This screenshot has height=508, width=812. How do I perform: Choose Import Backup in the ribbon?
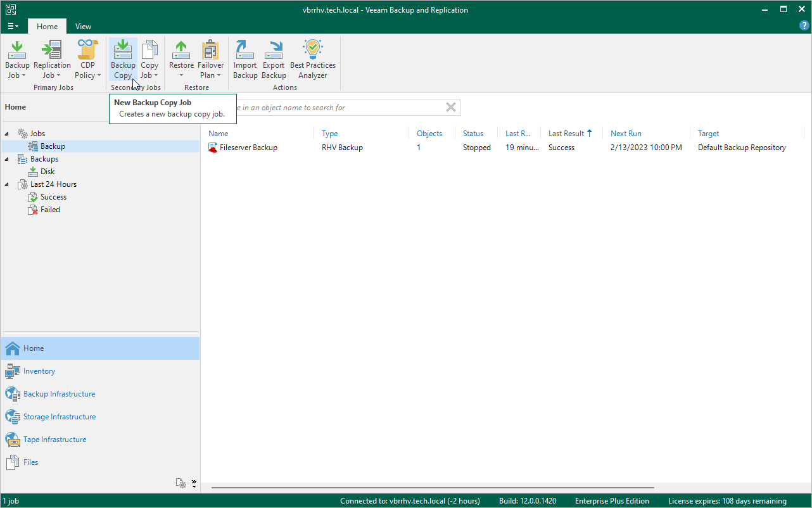(x=245, y=60)
